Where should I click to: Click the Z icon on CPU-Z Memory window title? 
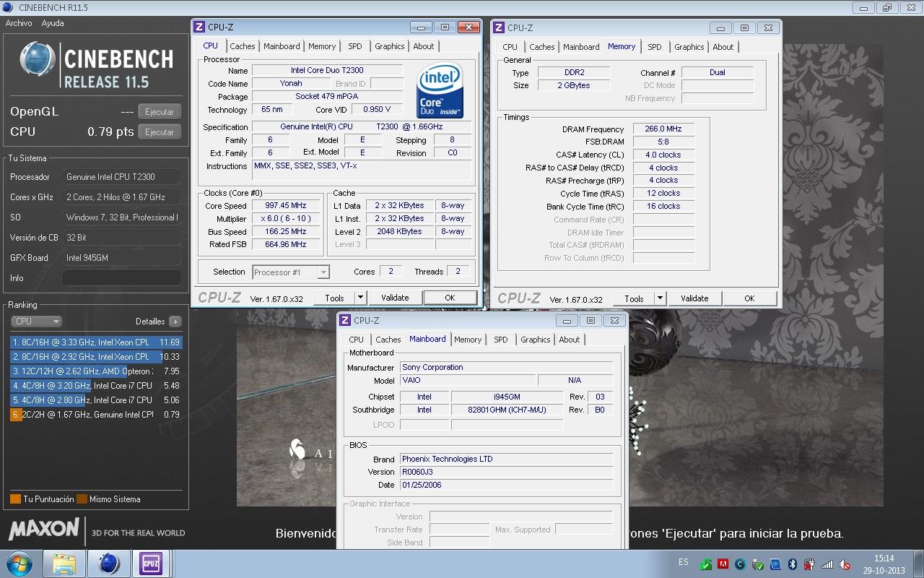(x=500, y=27)
